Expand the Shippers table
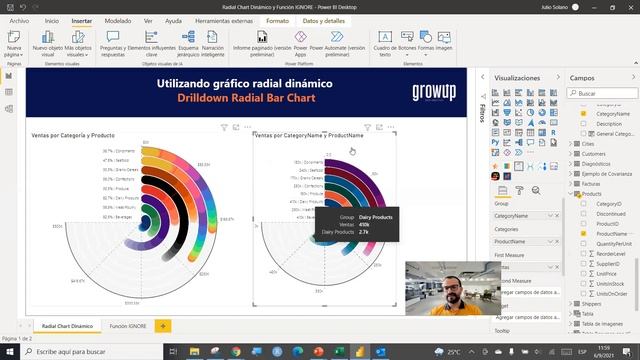 (571, 304)
